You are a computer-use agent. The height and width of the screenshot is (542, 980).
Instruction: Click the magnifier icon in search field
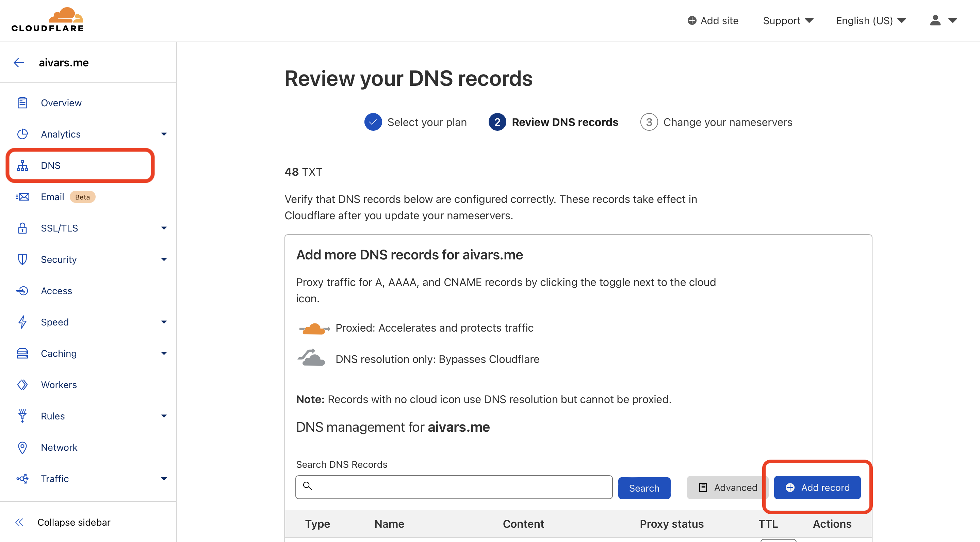point(307,486)
